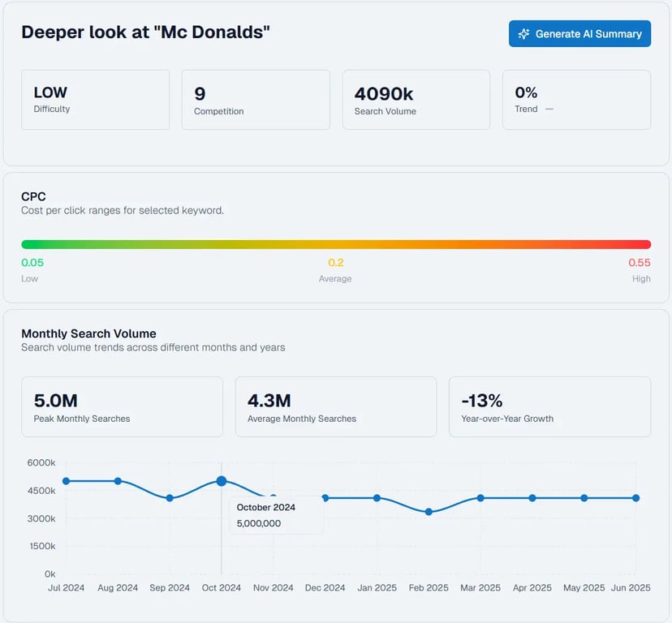Click the Generate AI Summary button
The height and width of the screenshot is (623, 672).
[579, 34]
